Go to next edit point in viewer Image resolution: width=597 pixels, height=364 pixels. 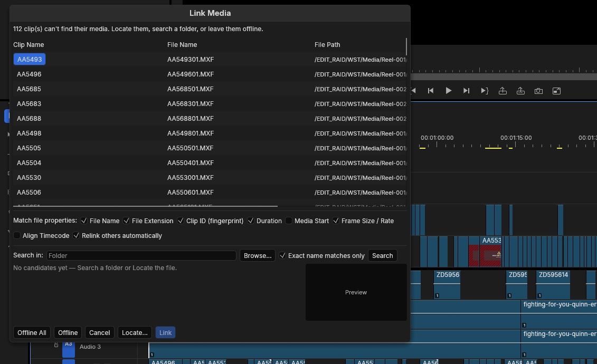point(466,91)
